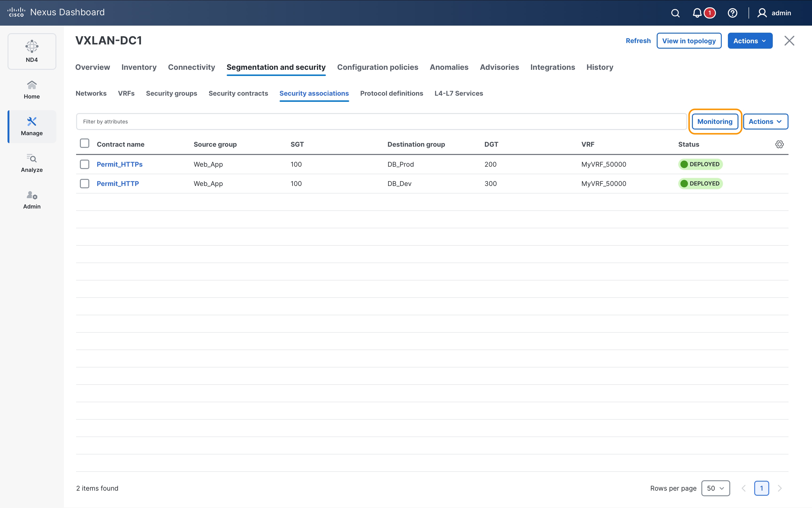Open the Configuration policies tab
This screenshot has width=812, height=508.
click(378, 67)
